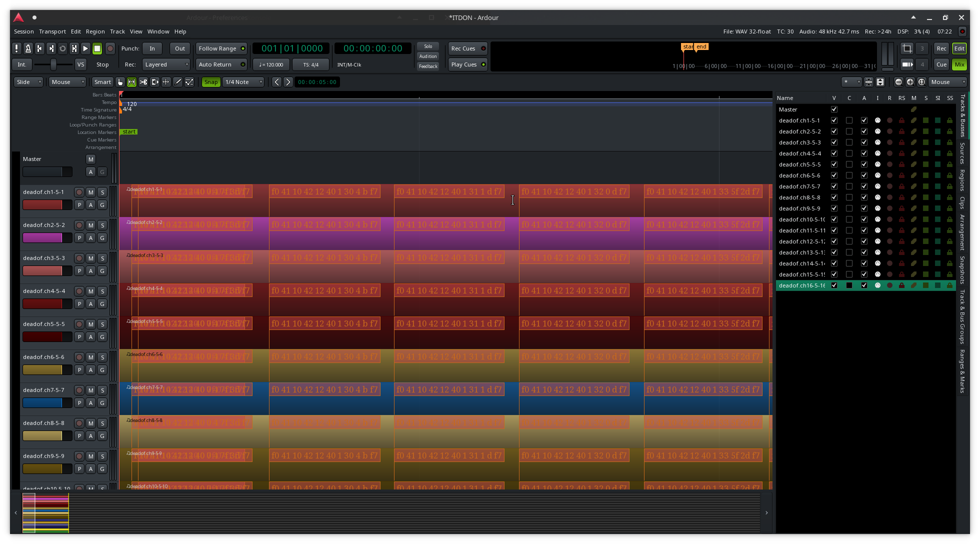
Task: Toggle Active checkbox for the deadof.ch7-5-7 row
Action: pos(863,186)
